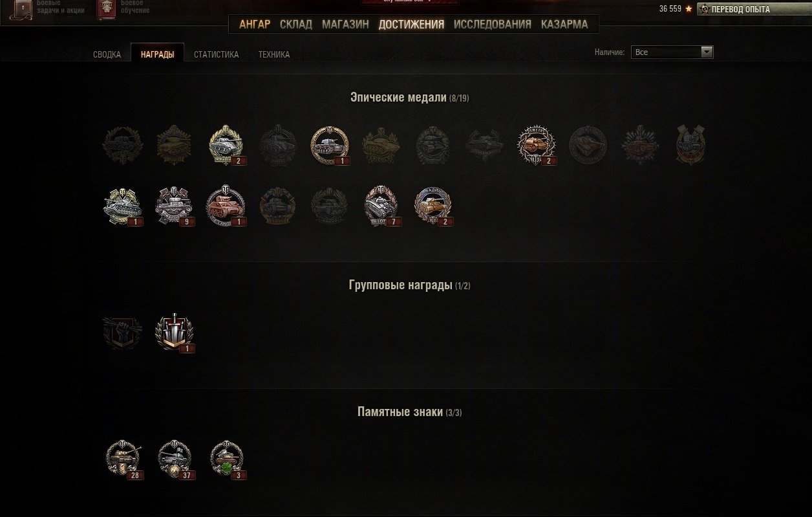Click the dropdown arrow next to Все
The width and height of the screenshot is (812, 517).
707,52
